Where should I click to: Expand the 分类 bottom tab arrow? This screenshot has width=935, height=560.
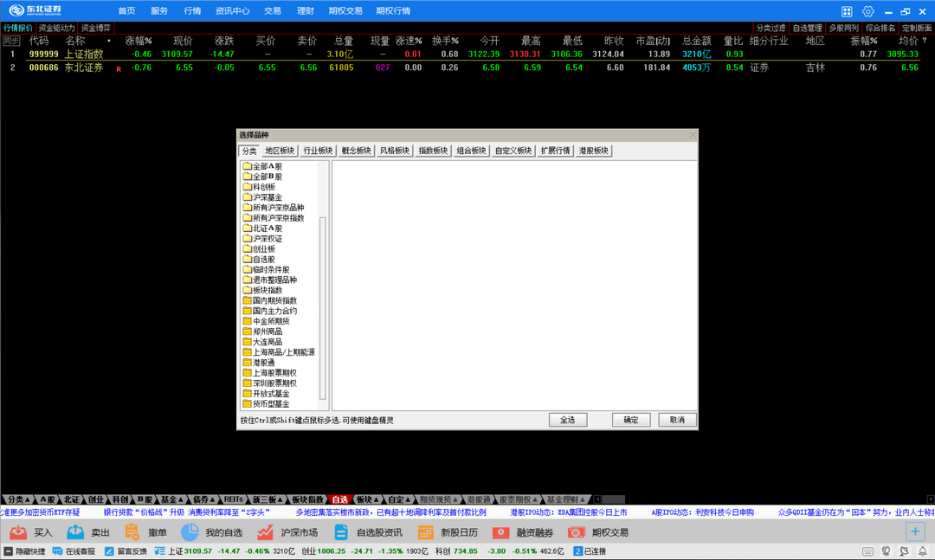[28, 499]
